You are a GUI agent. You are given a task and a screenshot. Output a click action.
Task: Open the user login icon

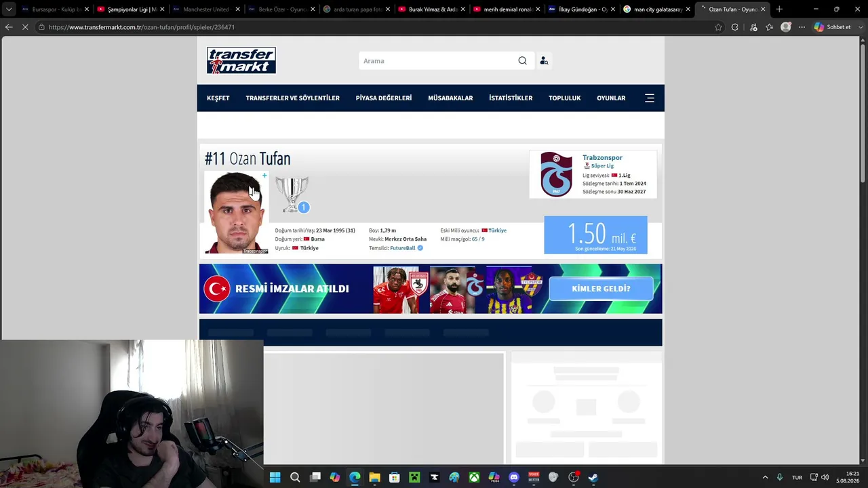(544, 61)
